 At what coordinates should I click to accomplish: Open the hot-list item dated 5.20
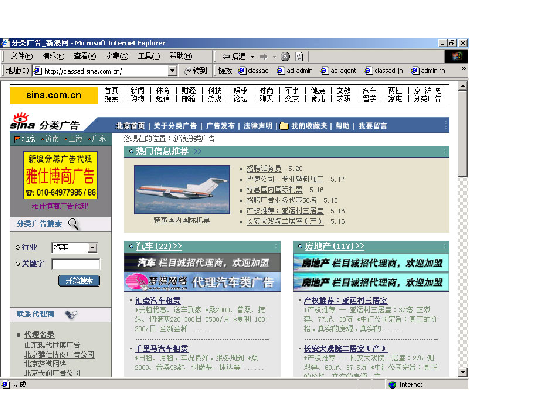264,168
